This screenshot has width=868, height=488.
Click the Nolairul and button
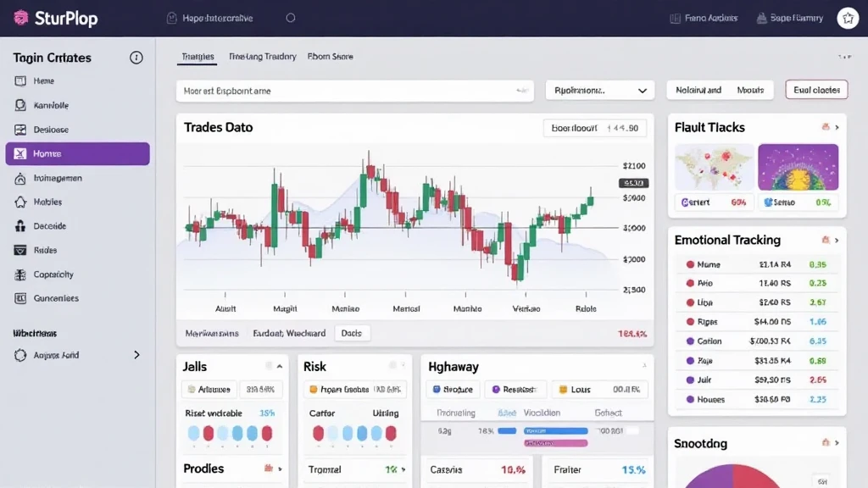(x=698, y=90)
